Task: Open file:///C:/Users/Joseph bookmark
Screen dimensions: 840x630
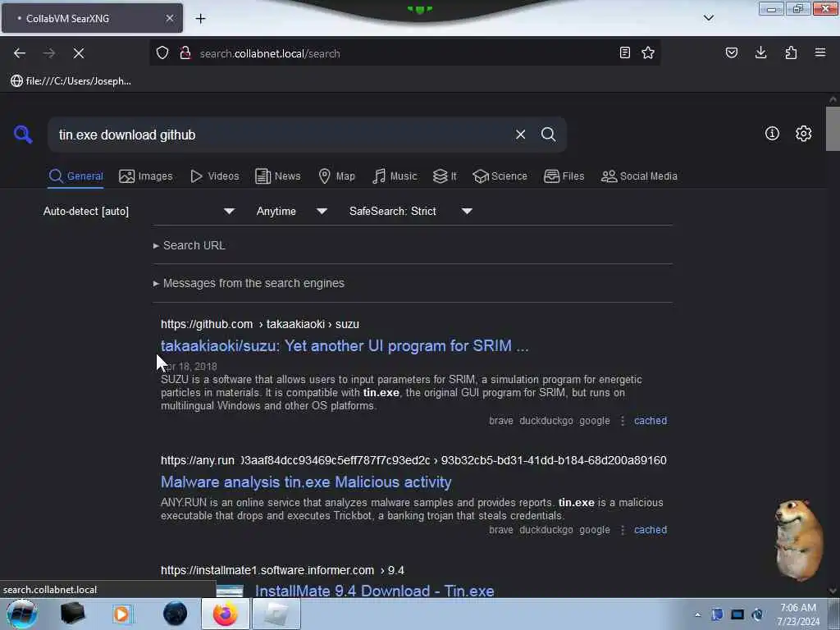Action: coord(71,81)
